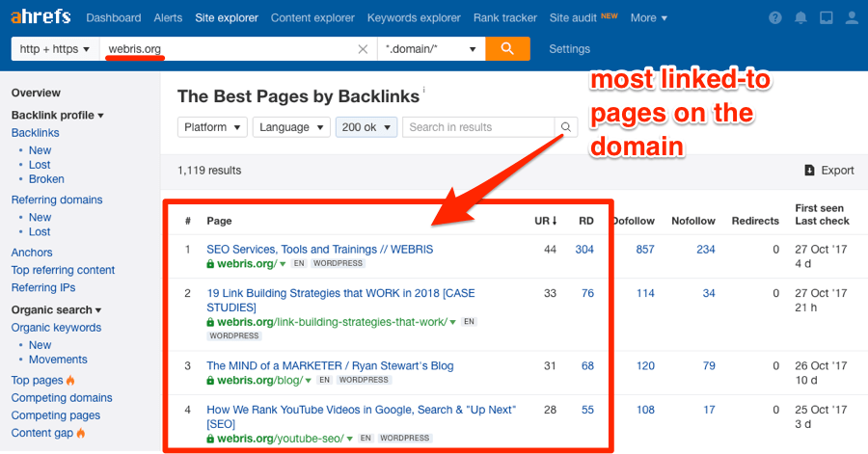Open Site audit in the top menu
This screenshot has height=454, width=868.
pos(573,17)
